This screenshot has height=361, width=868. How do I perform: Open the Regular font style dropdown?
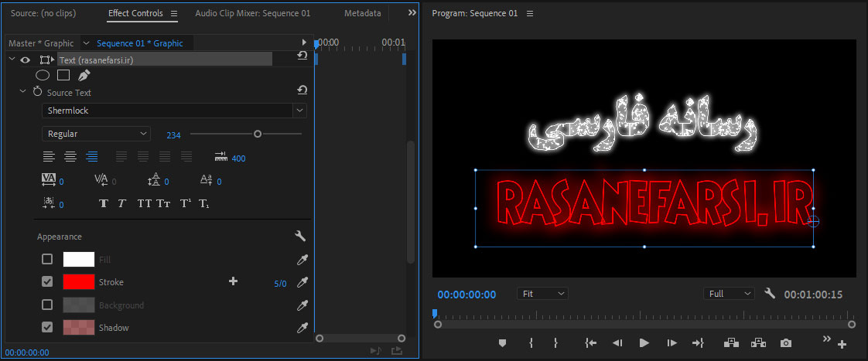[96, 133]
